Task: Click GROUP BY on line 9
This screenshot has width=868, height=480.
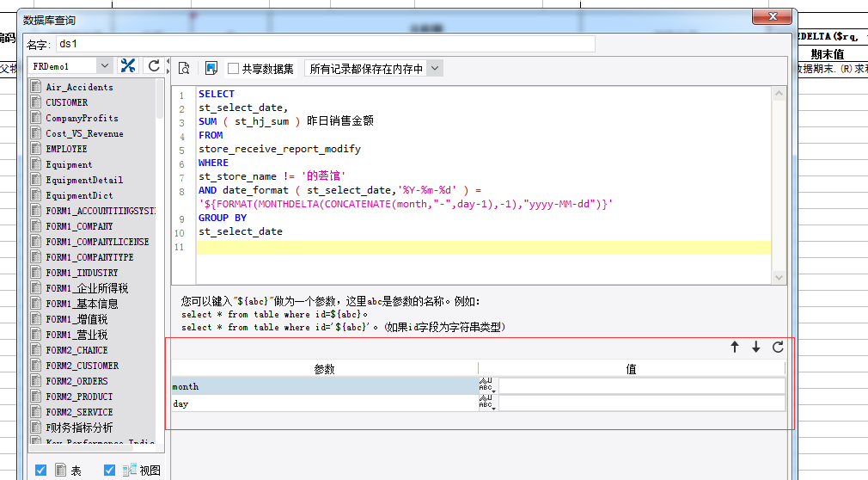Action: coord(223,218)
